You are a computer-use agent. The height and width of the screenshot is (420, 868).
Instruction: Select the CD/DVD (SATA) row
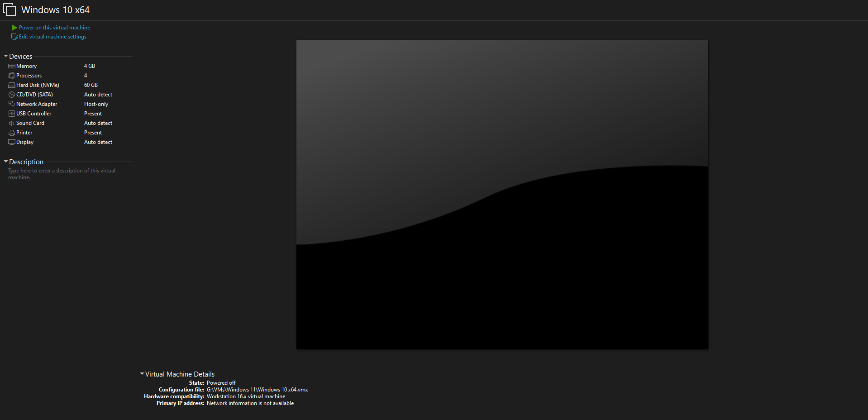(x=70, y=95)
